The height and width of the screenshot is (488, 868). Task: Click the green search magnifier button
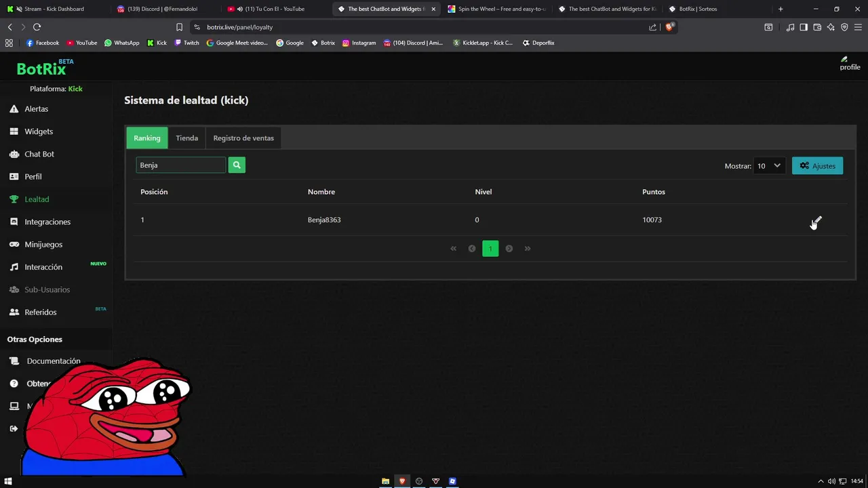(237, 165)
